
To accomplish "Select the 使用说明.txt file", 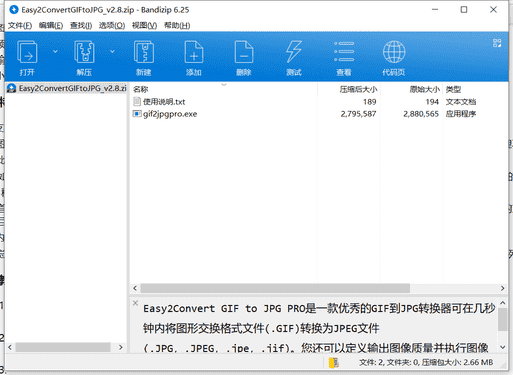I will [164, 102].
